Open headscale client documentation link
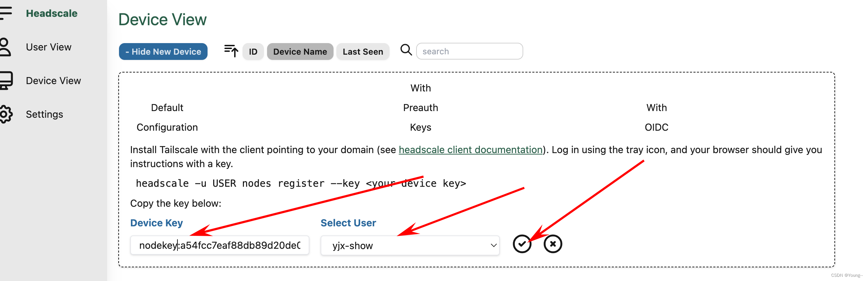 (x=471, y=150)
